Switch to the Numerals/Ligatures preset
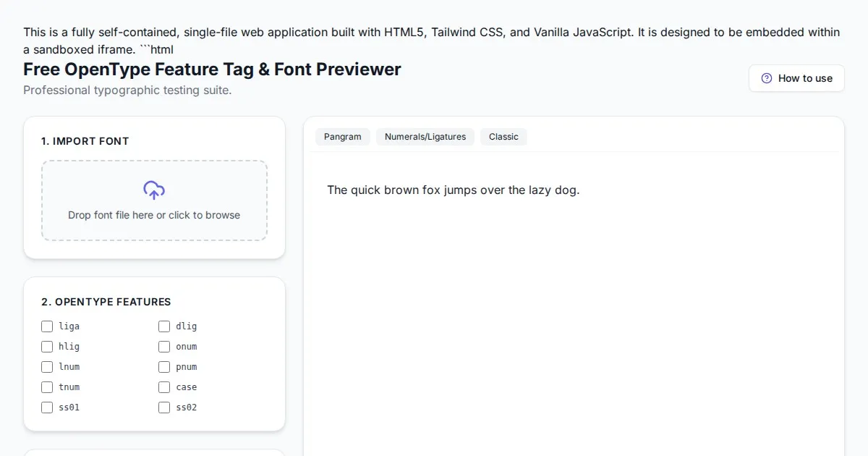Screen dimensions: 868x456 click(425, 137)
